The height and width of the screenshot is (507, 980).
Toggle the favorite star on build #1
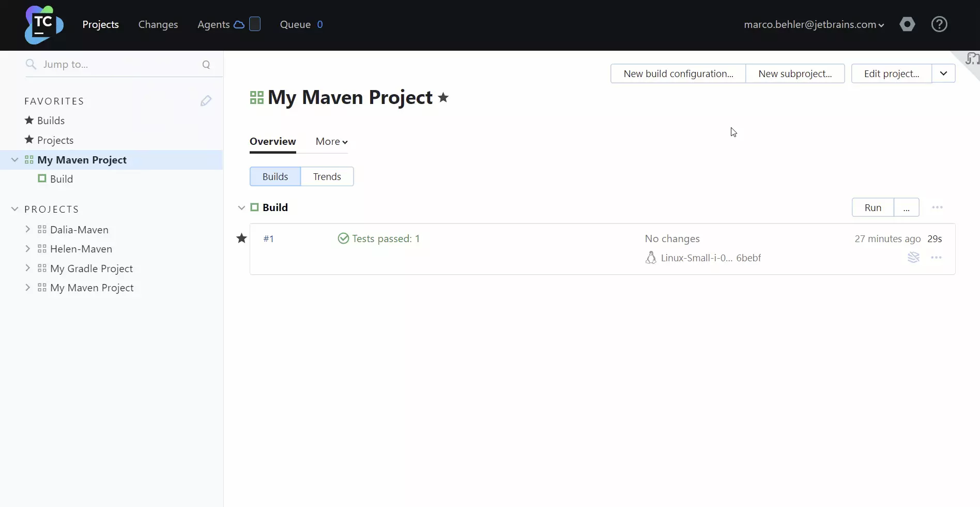241,238
